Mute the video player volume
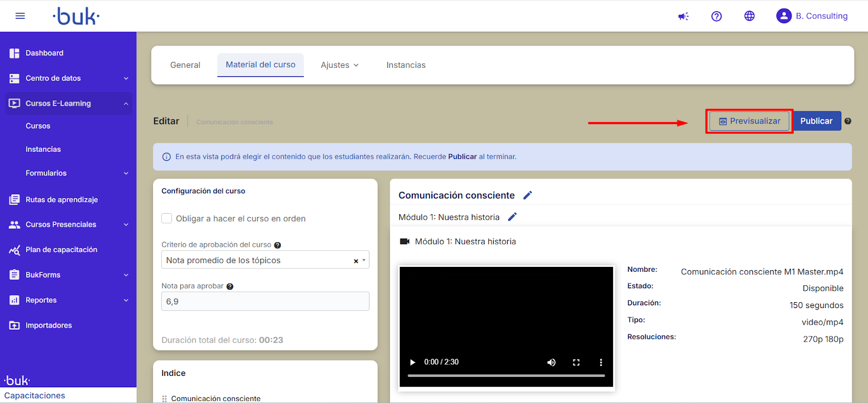 (551, 362)
